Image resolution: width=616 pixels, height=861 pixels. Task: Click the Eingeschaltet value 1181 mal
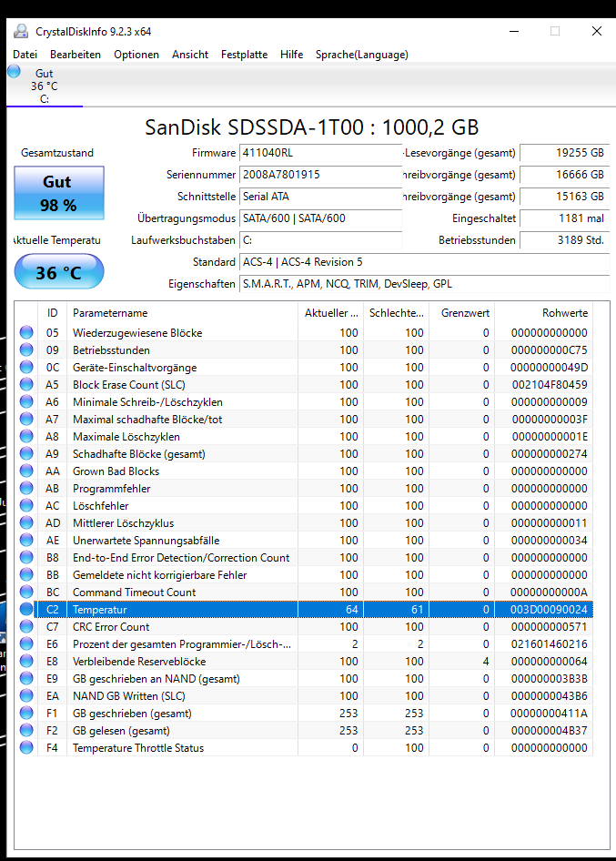point(565,218)
